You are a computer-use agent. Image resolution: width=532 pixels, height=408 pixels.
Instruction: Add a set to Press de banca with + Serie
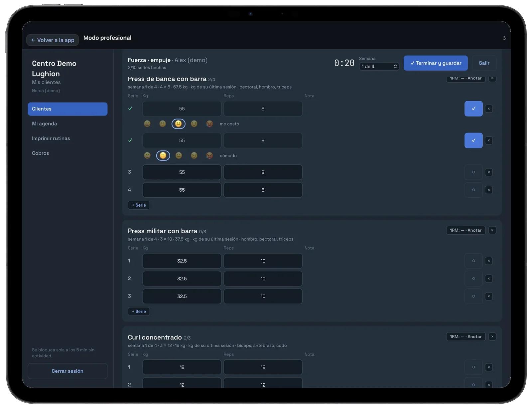pyautogui.click(x=139, y=205)
